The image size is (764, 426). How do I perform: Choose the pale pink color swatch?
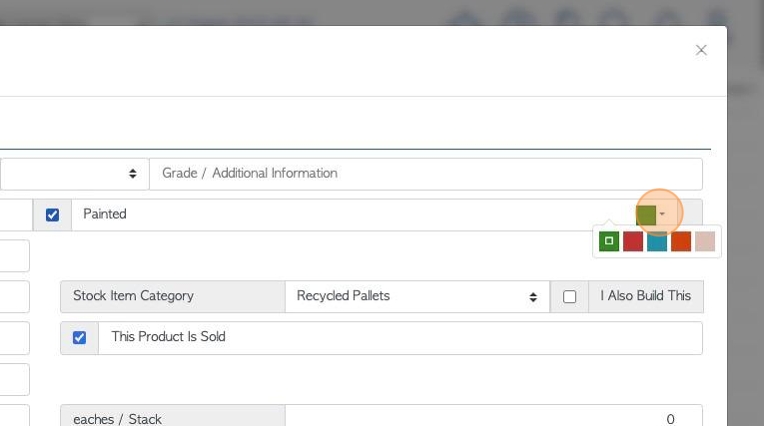(705, 241)
